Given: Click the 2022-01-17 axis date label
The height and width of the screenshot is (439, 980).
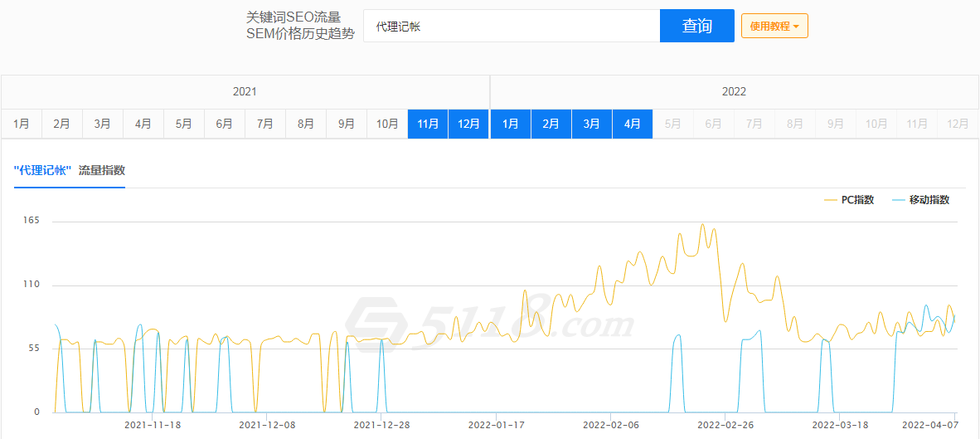Looking at the screenshot, I should tap(497, 425).
